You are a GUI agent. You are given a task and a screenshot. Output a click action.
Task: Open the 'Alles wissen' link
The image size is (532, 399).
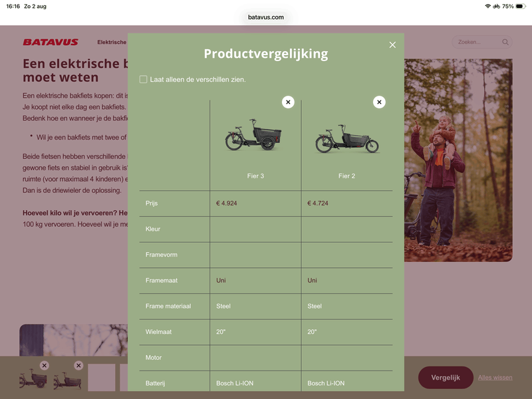click(x=495, y=378)
